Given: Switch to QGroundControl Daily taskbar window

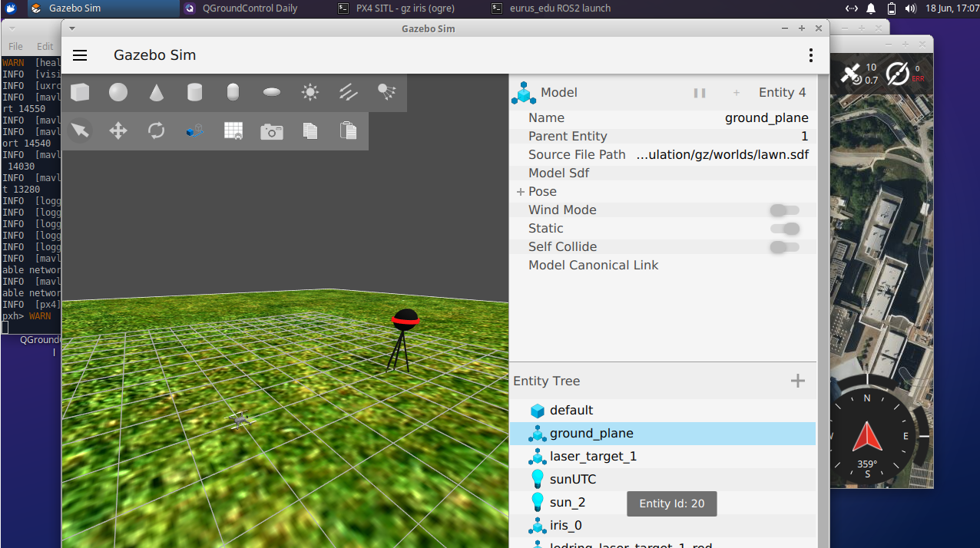Looking at the screenshot, I should pyautogui.click(x=243, y=8).
